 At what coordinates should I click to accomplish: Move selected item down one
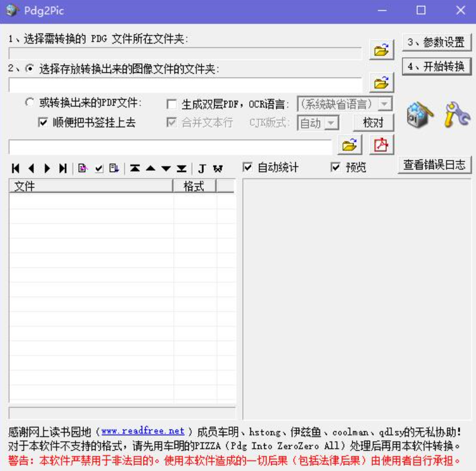pos(166,169)
